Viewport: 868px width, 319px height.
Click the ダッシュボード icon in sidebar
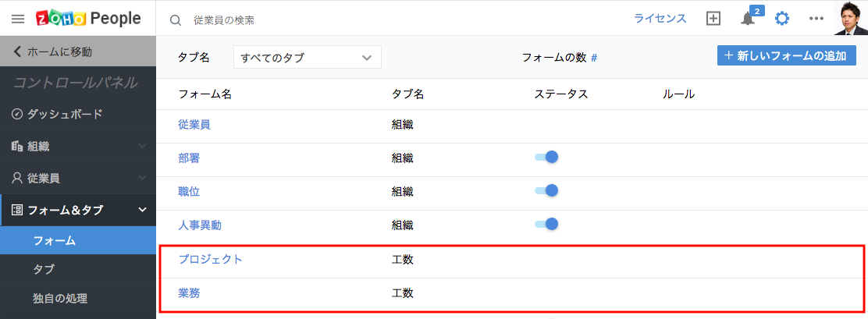(16, 115)
